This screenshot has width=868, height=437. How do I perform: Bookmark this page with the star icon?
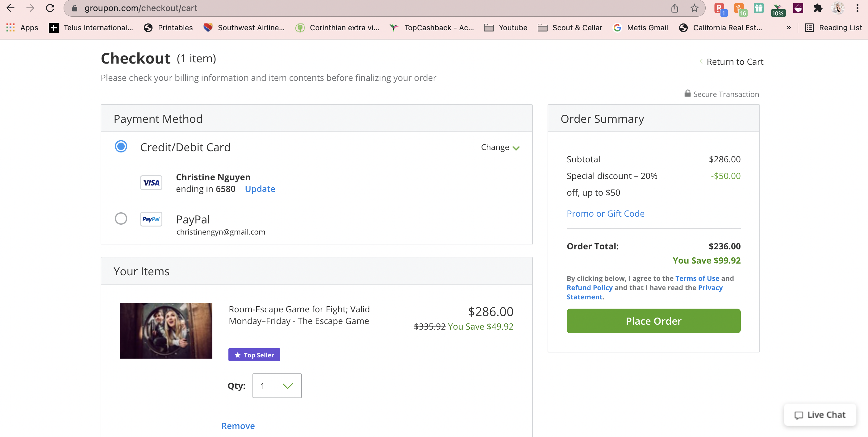click(694, 8)
